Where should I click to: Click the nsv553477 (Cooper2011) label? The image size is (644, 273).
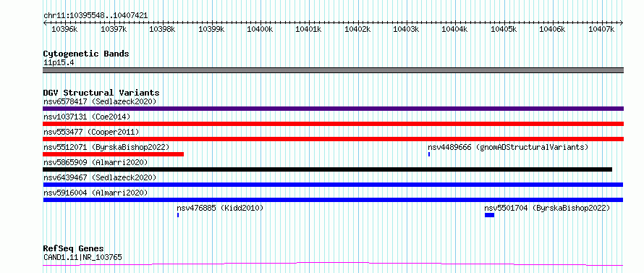[x=91, y=132]
